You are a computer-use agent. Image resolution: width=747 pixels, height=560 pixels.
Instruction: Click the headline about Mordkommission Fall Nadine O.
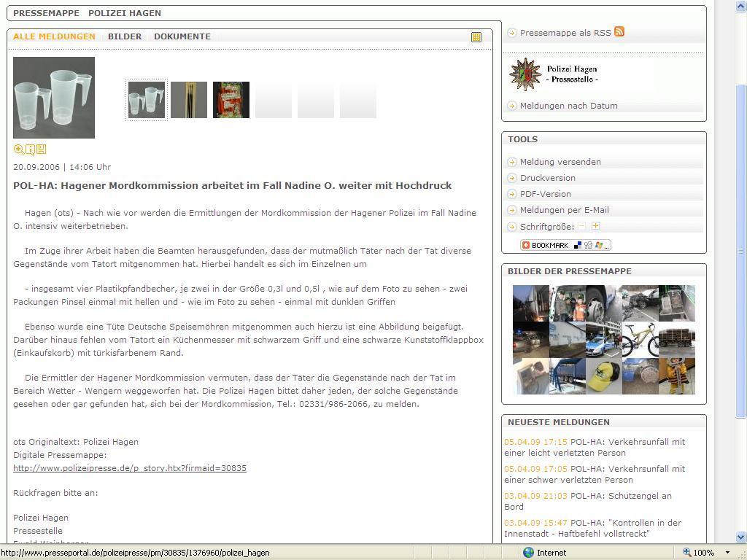click(233, 186)
